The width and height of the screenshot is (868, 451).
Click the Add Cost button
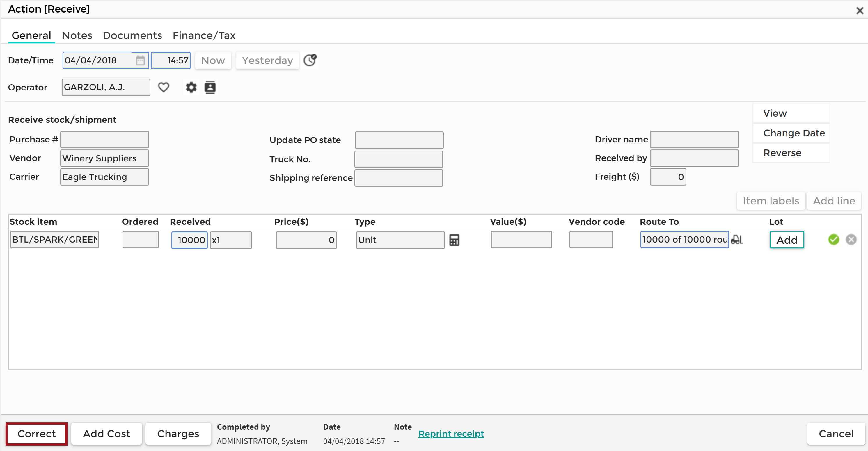coord(106,434)
